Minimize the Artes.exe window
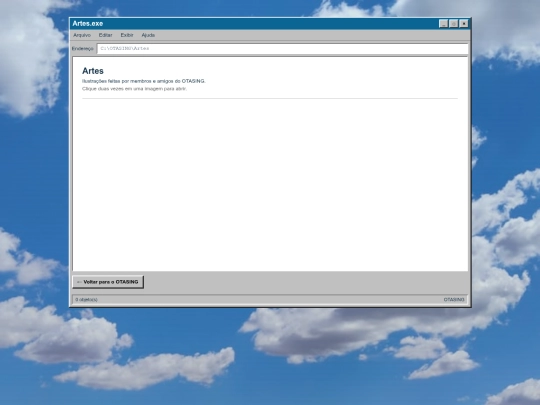 (444, 23)
